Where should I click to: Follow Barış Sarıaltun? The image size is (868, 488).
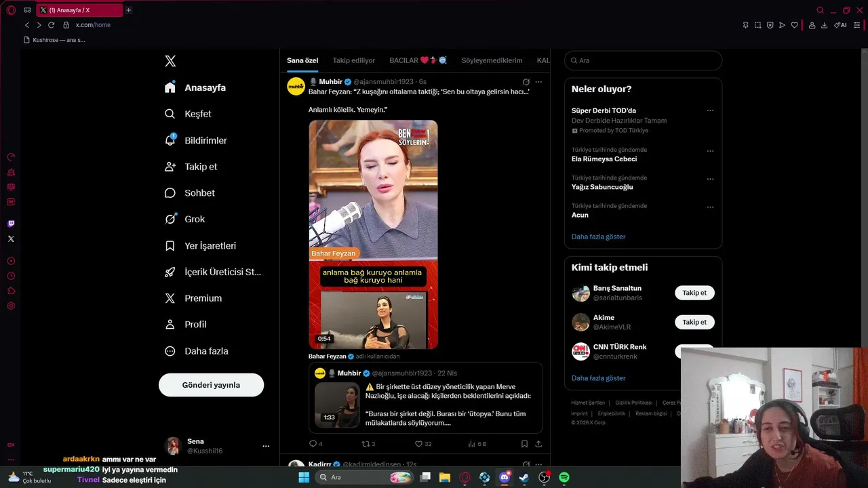(694, 293)
